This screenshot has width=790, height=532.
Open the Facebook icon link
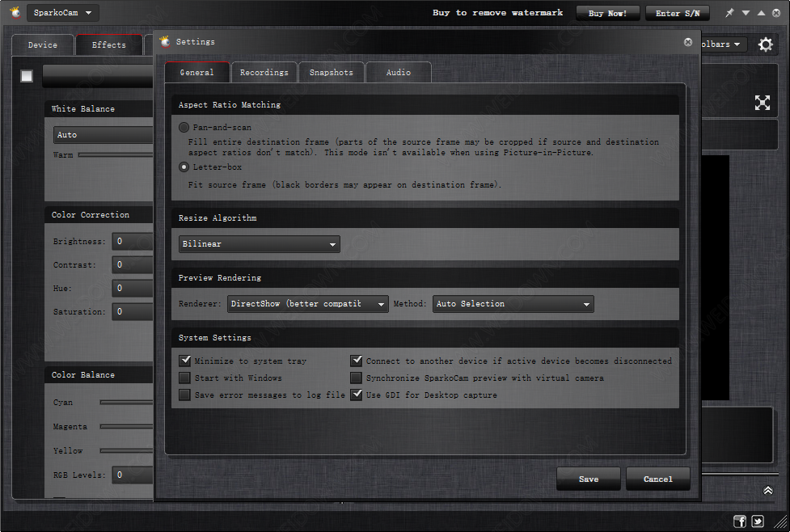click(740, 521)
